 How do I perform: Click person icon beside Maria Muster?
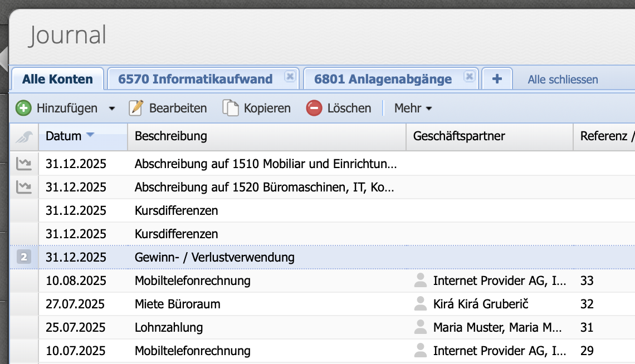point(421,327)
